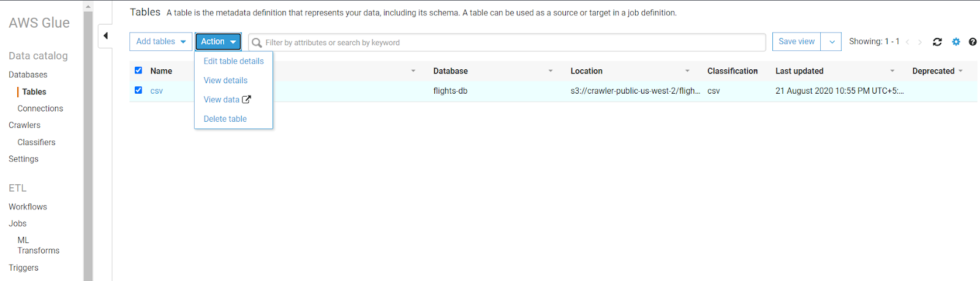Image resolution: width=980 pixels, height=281 pixels.
Task: Expand the Add tables dropdown
Action: click(161, 42)
